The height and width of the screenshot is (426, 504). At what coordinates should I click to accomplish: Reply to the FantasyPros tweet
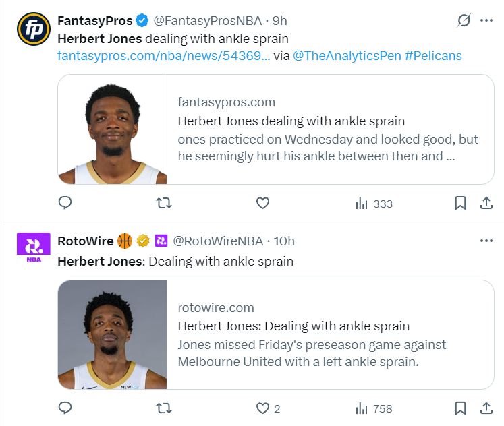coord(65,203)
